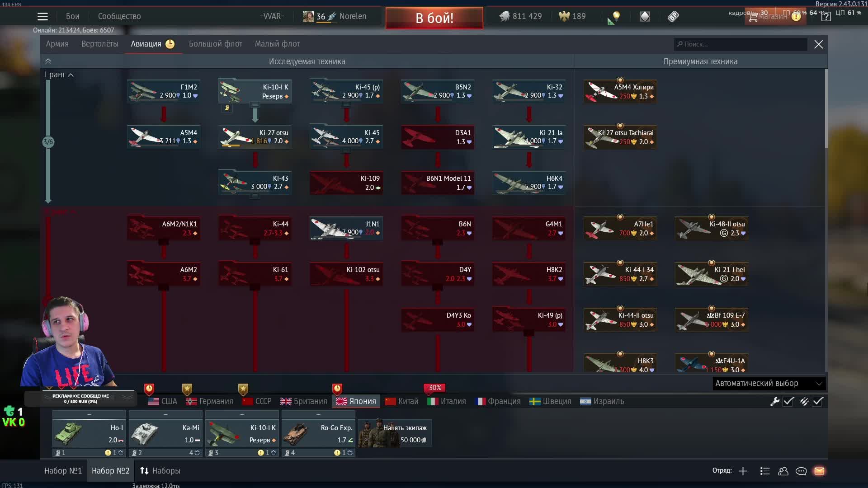Click the mail envelope icon

(x=819, y=471)
